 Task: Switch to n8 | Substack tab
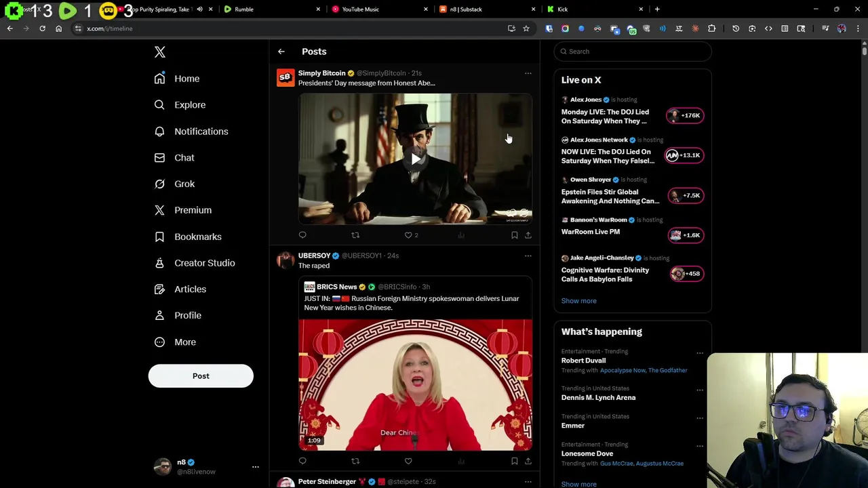[x=487, y=9]
